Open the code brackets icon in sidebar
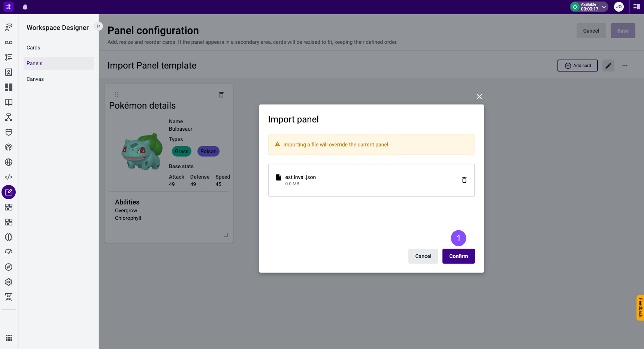The height and width of the screenshot is (349, 644). (9, 177)
